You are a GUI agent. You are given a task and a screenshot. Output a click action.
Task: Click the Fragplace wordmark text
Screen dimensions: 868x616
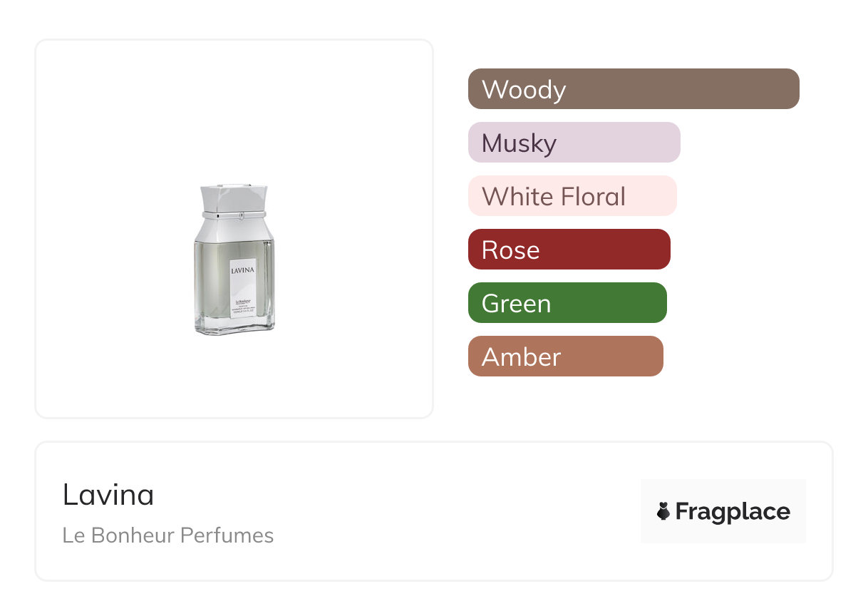pos(733,512)
